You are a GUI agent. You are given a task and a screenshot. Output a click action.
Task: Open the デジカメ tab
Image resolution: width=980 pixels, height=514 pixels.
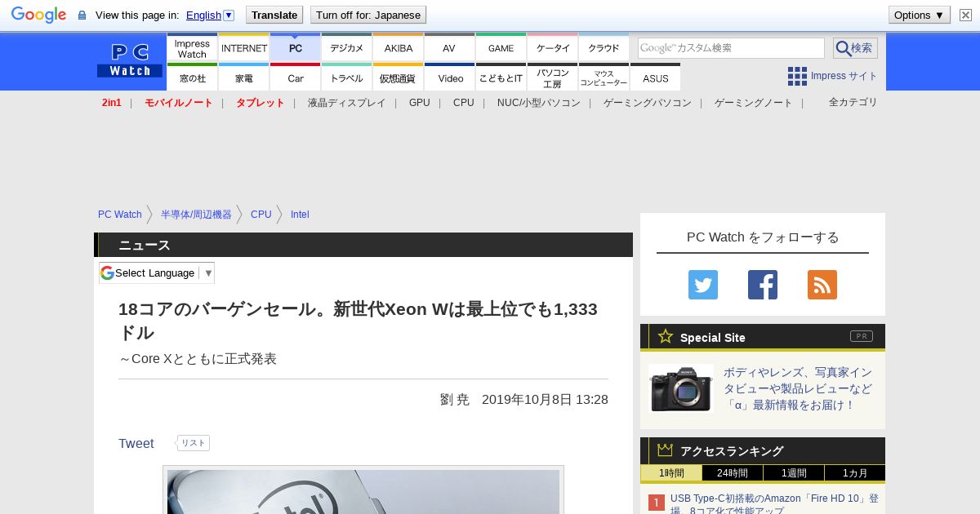(347, 48)
